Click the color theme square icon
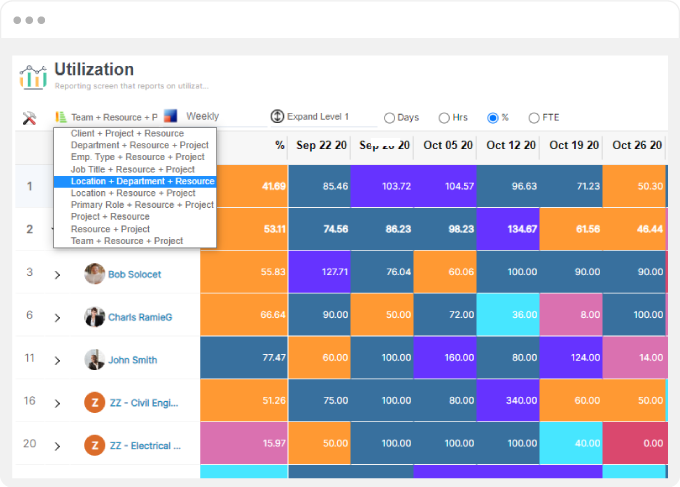This screenshot has height=487, width=680. [170, 116]
